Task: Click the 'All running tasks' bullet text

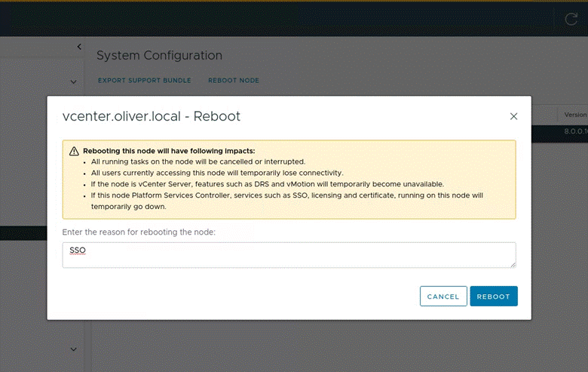Action: pos(198,161)
